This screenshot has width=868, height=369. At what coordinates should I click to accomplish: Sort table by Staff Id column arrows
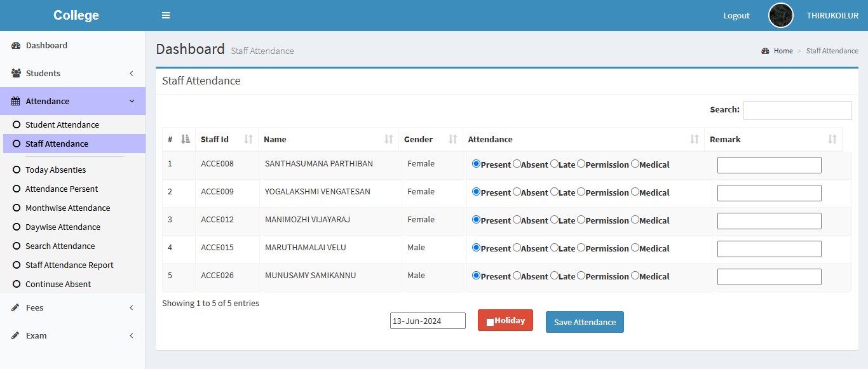pos(248,139)
